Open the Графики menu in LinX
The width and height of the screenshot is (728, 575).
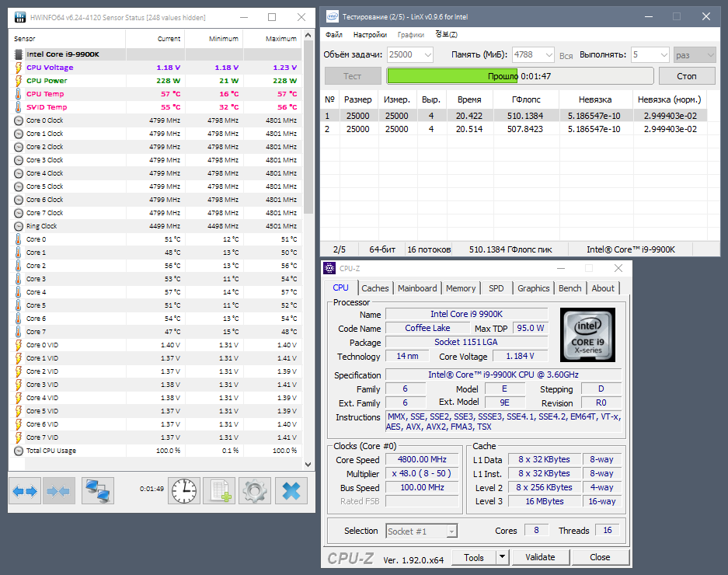411,34
